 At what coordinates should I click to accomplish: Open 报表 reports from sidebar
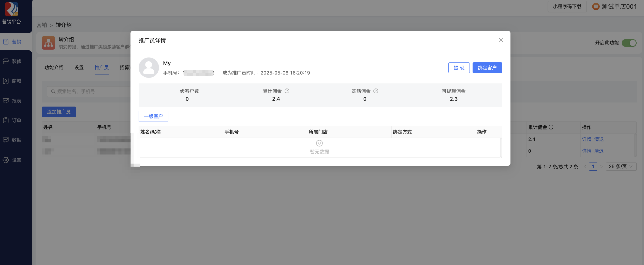[12, 101]
